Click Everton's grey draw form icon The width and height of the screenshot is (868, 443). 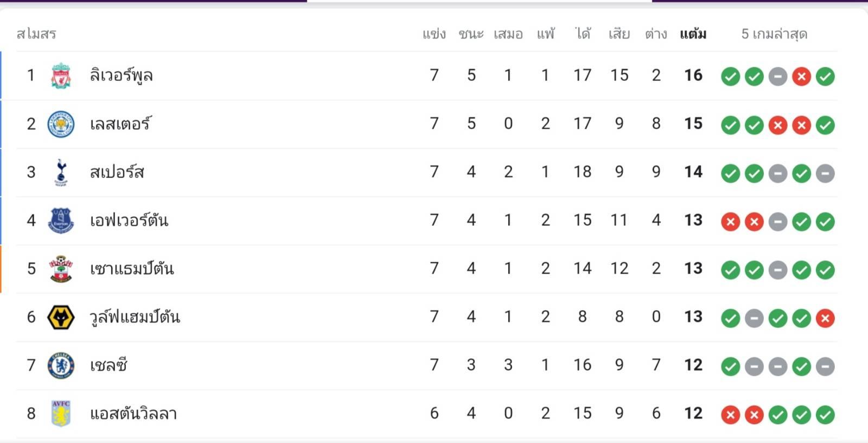click(777, 221)
